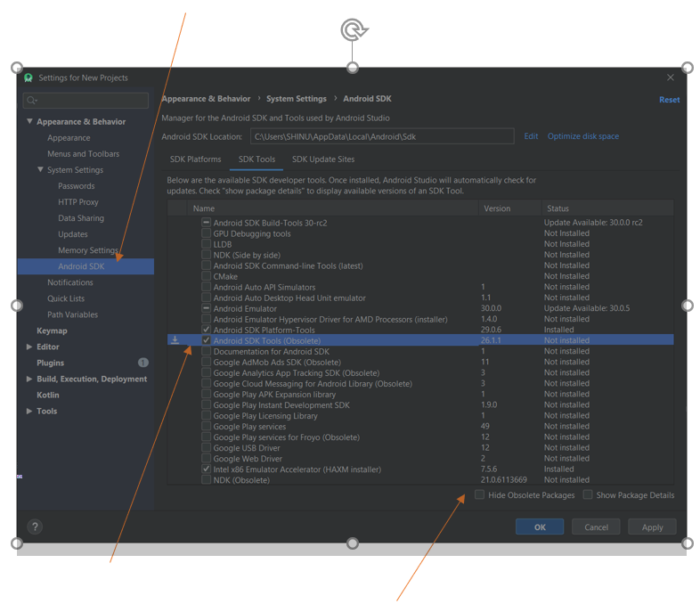The height and width of the screenshot is (604, 700).
Task: Click the search magnifier icon in settings
Action: click(31, 101)
